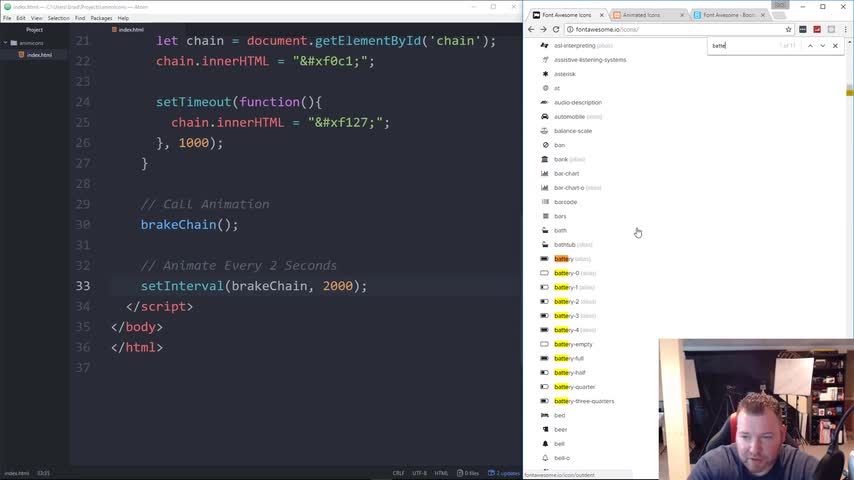This screenshot has width=854, height=480.
Task: Open the Chrome three-dot menu
Action: (845, 29)
